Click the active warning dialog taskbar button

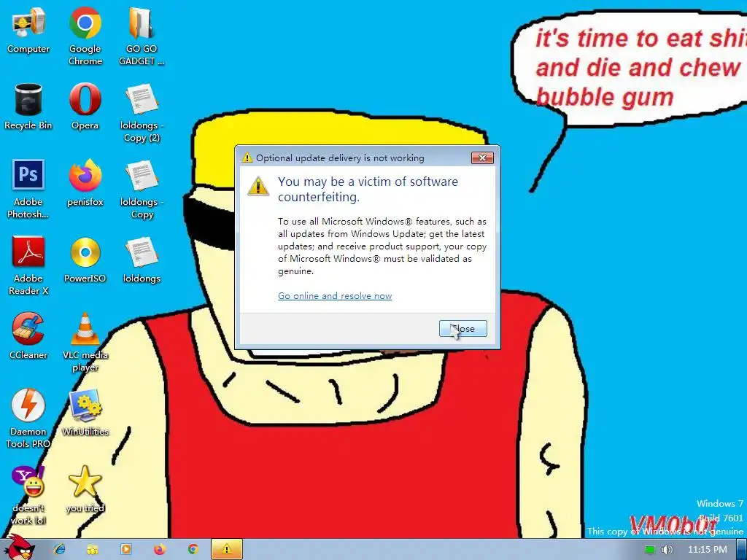click(227, 549)
